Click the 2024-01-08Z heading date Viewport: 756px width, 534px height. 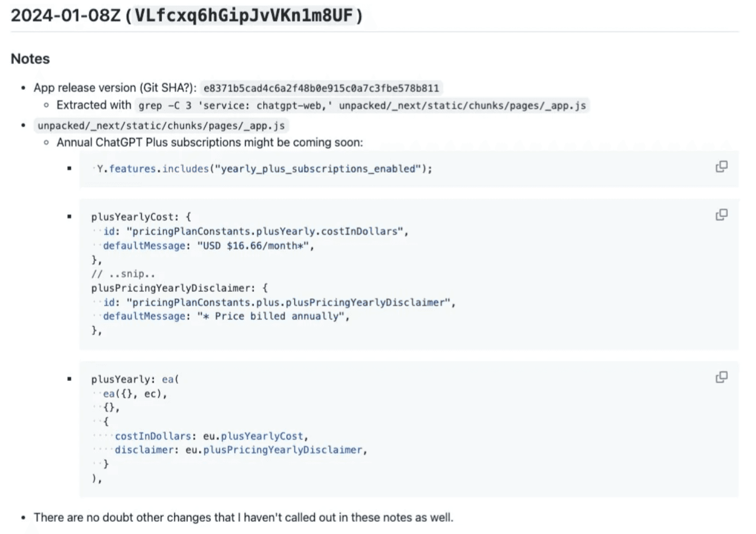[66, 16]
